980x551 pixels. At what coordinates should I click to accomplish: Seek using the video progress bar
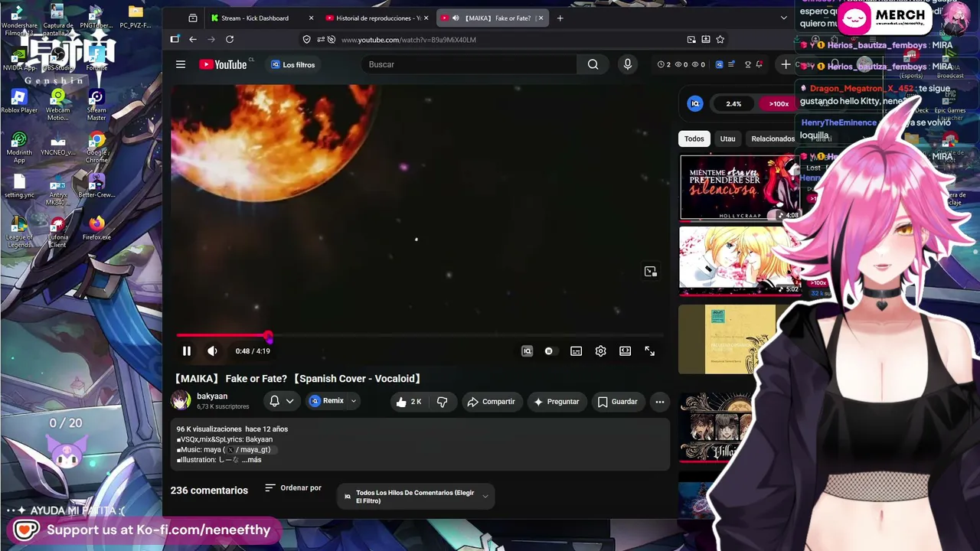click(420, 335)
